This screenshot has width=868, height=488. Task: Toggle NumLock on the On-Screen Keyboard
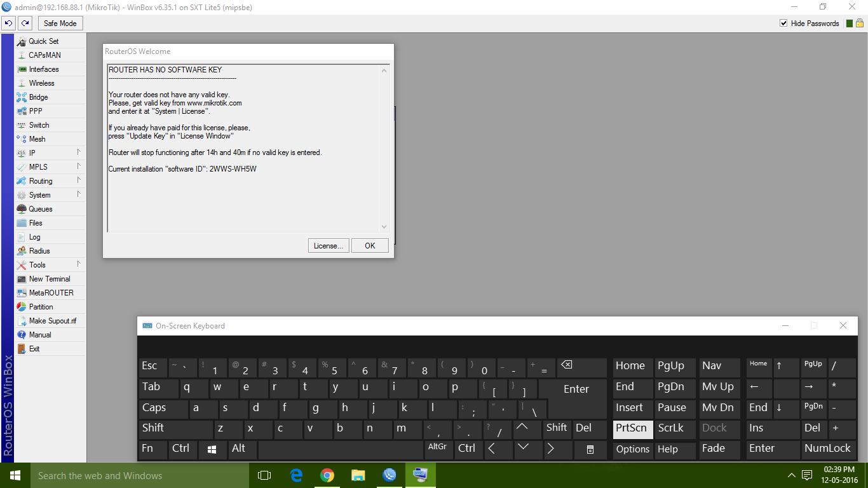pyautogui.click(x=827, y=450)
